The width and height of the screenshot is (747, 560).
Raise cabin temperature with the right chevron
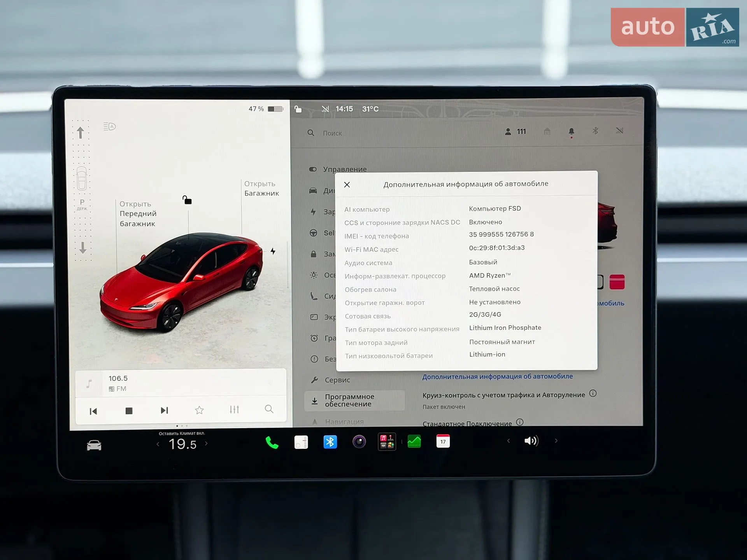[206, 443]
